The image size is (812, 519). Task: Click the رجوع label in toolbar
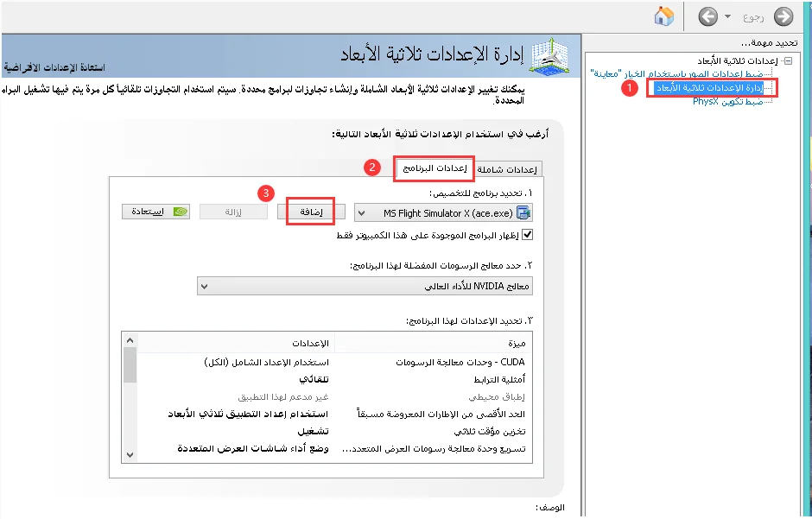point(753,17)
